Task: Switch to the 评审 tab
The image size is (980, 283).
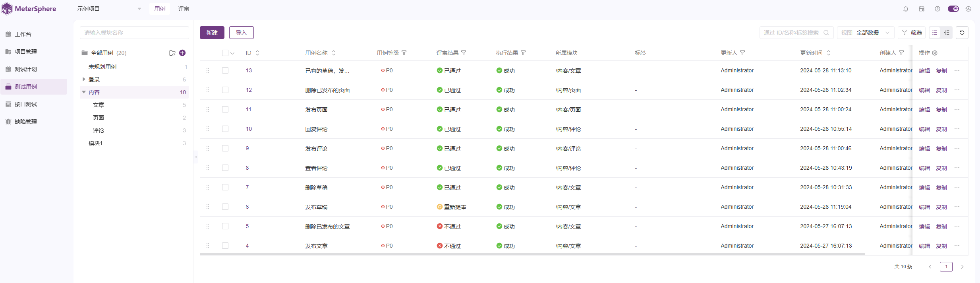Action: (x=184, y=9)
